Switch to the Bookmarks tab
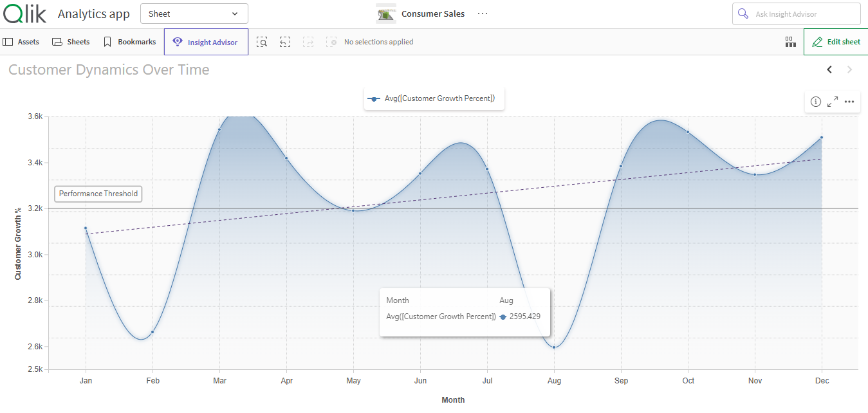 (129, 41)
